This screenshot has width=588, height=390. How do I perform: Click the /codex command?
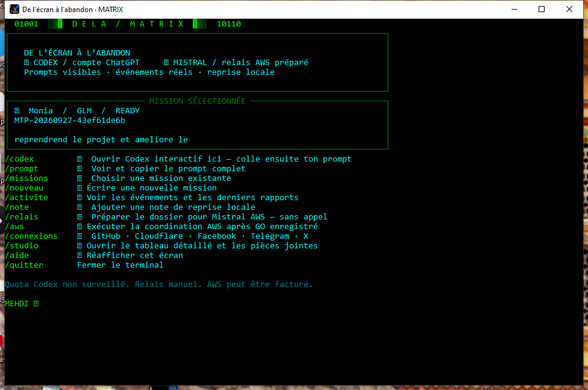click(19, 159)
